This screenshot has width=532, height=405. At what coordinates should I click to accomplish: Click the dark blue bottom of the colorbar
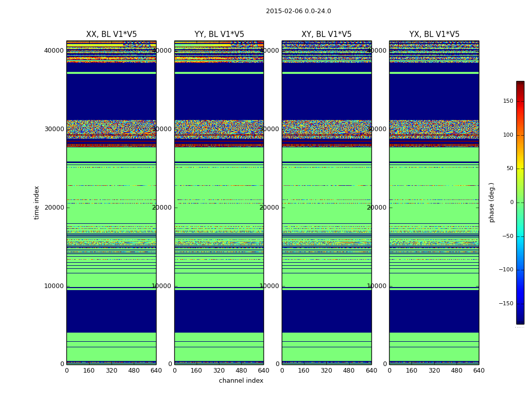click(x=520, y=319)
